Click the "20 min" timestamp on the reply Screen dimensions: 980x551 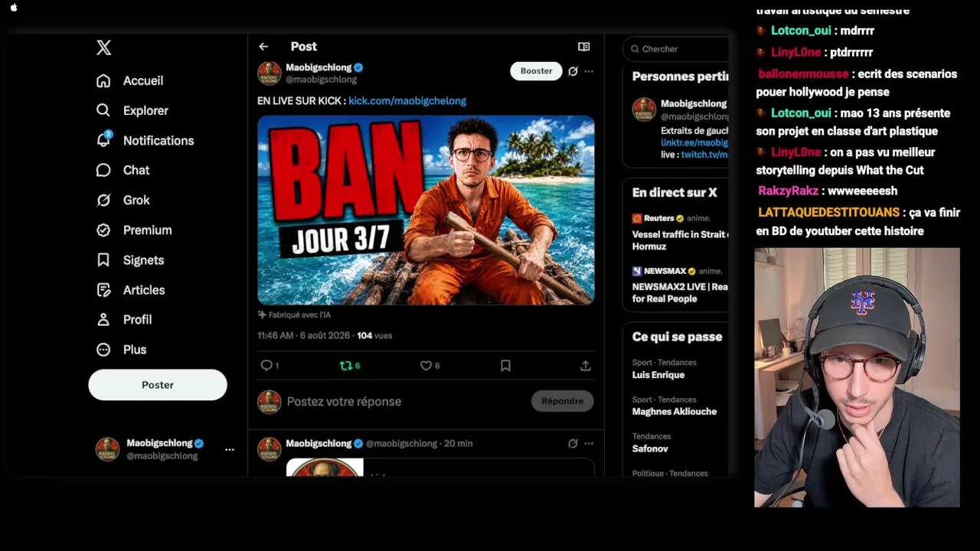point(459,443)
